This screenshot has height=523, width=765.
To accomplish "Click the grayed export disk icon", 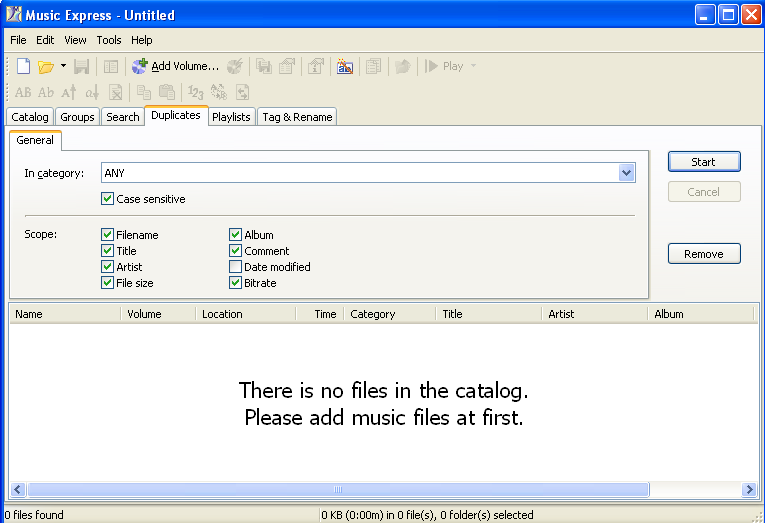I will click(x=264, y=66).
